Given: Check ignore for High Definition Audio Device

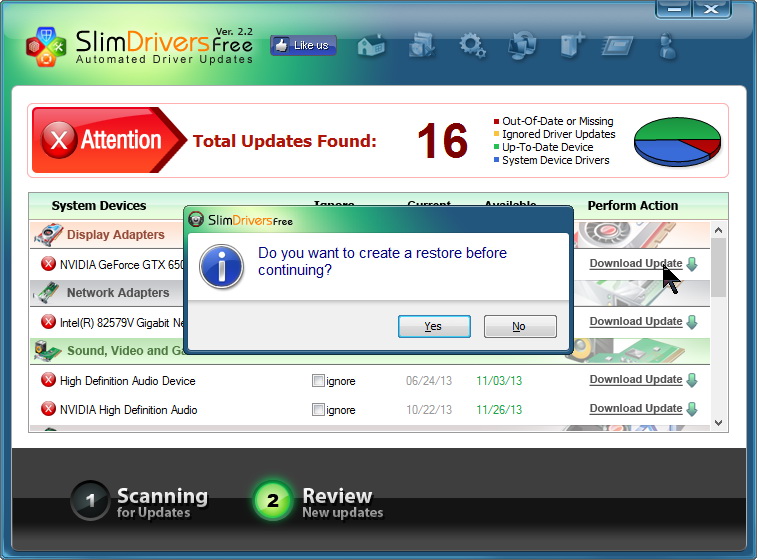Looking at the screenshot, I should (318, 381).
